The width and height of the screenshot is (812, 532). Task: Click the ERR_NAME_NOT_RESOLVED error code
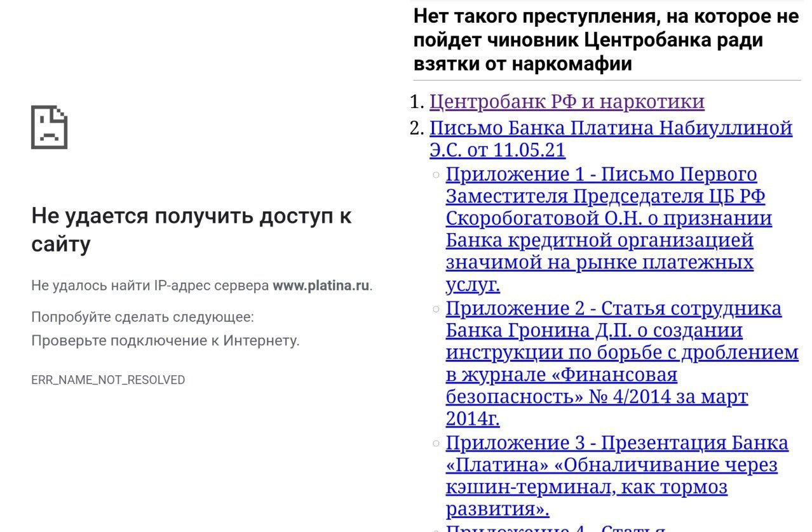108,380
